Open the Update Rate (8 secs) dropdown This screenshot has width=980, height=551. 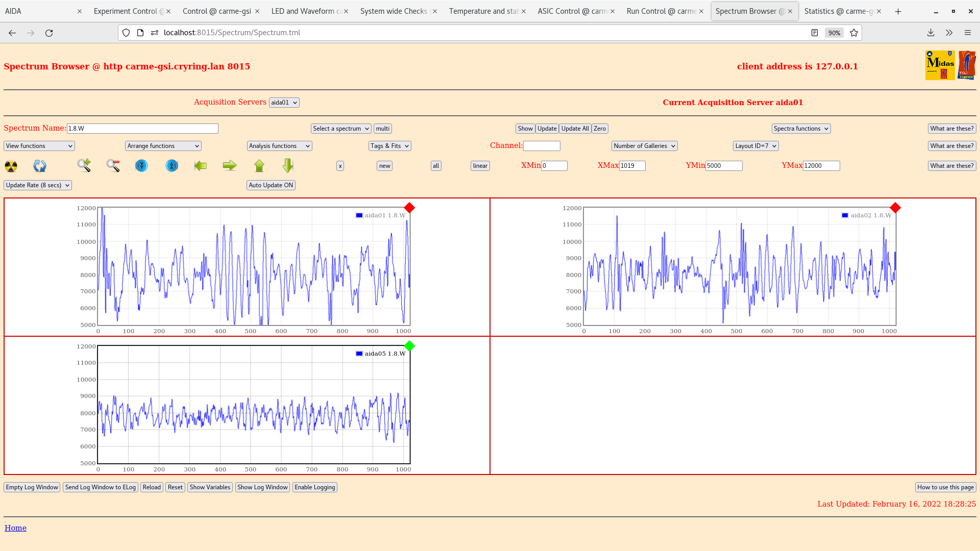[38, 185]
